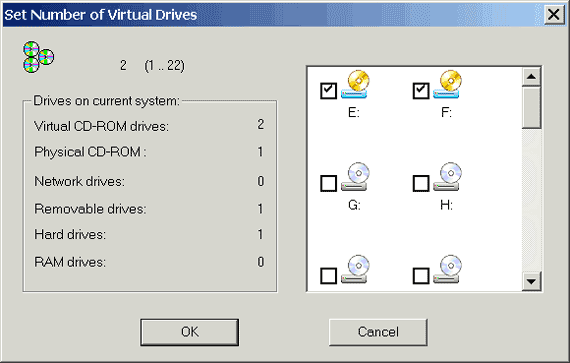Image resolution: width=570 pixels, height=363 pixels.
Task: Click the unlabeled drive icon below H:
Action: pos(447,269)
